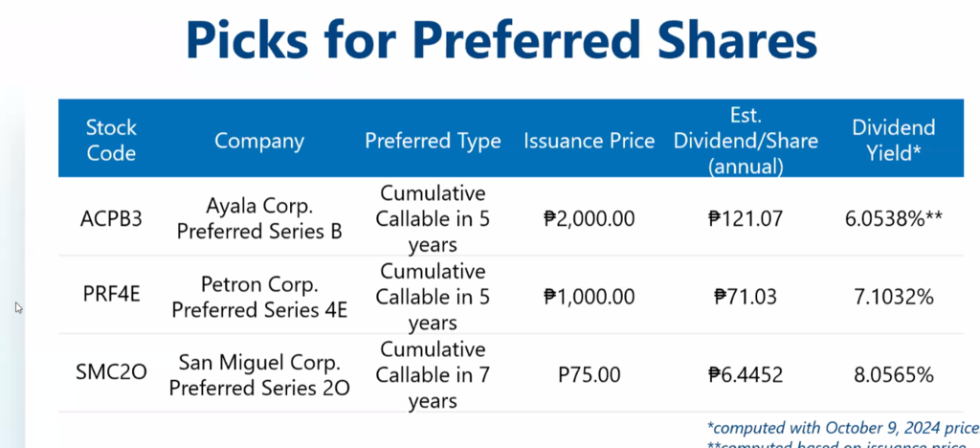The width and height of the screenshot is (980, 448).
Task: Click the "Dividend Yield*" column header
Action: pyautogui.click(x=894, y=140)
